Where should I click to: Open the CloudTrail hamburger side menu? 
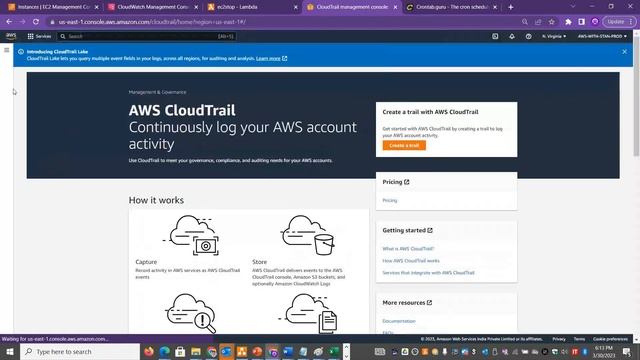pos(7,50)
